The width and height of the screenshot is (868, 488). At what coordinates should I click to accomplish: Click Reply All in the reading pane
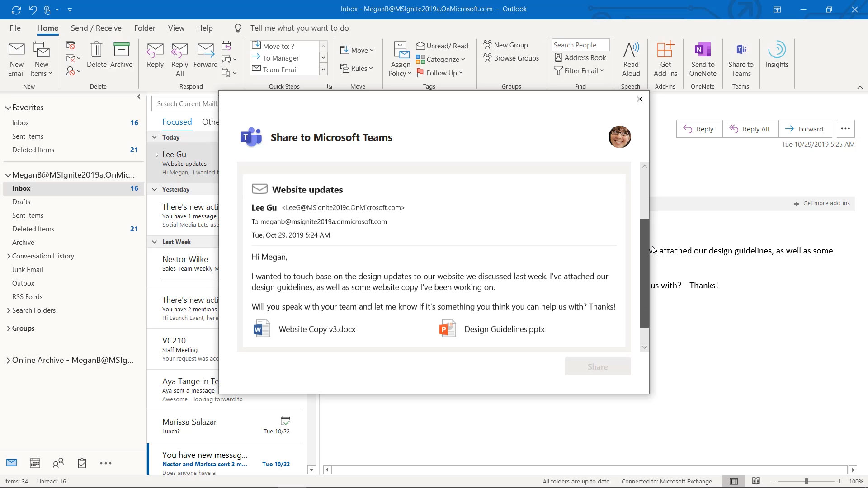pyautogui.click(x=750, y=129)
